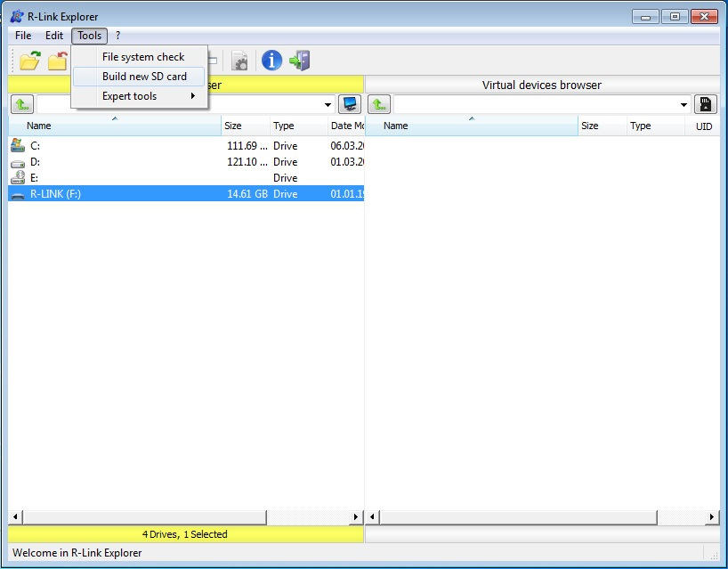Sort left pane by Type column
This screenshot has width=728, height=569.
[298, 126]
